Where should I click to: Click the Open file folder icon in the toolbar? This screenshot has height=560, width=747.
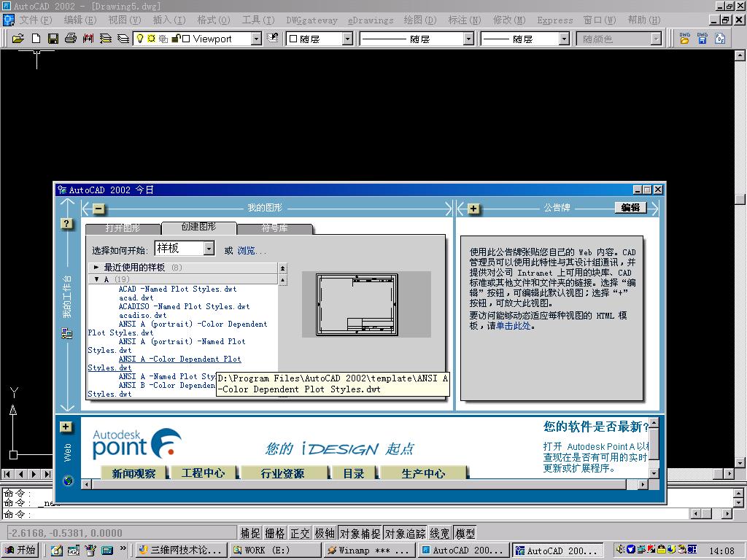pos(18,39)
